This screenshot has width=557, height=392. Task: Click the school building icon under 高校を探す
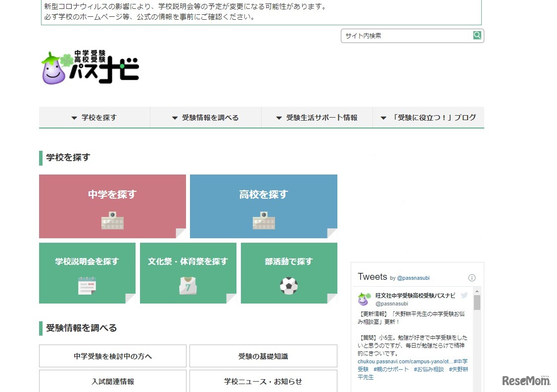263,220
